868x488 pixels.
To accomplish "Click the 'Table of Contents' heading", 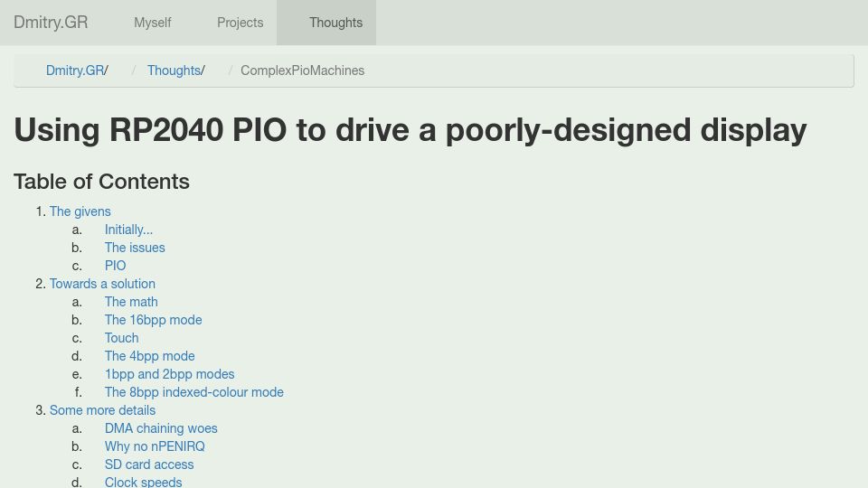I will click(x=101, y=182).
